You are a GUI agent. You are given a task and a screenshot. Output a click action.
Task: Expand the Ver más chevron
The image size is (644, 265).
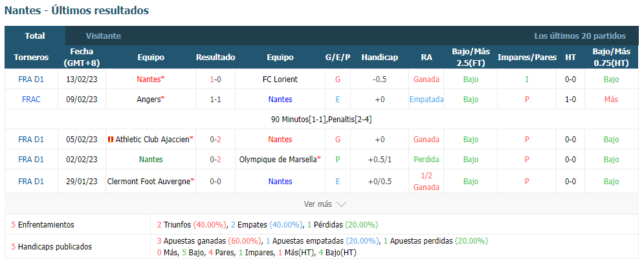click(x=341, y=204)
